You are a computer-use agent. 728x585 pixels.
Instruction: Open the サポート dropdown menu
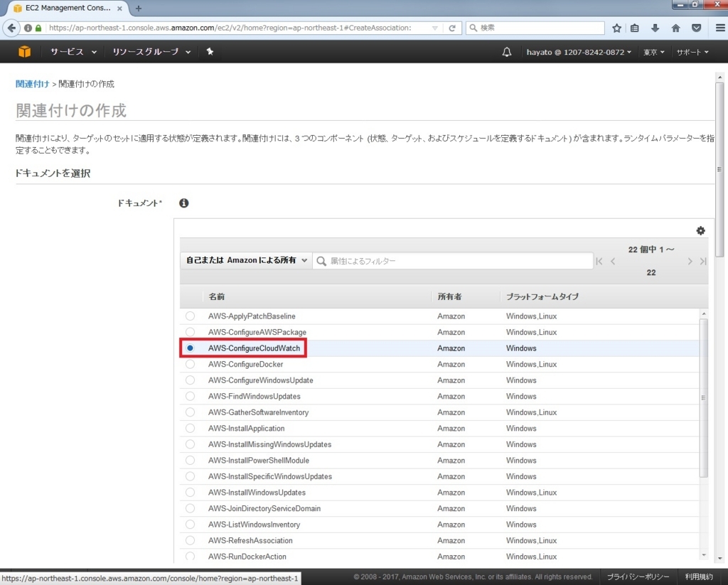point(692,52)
